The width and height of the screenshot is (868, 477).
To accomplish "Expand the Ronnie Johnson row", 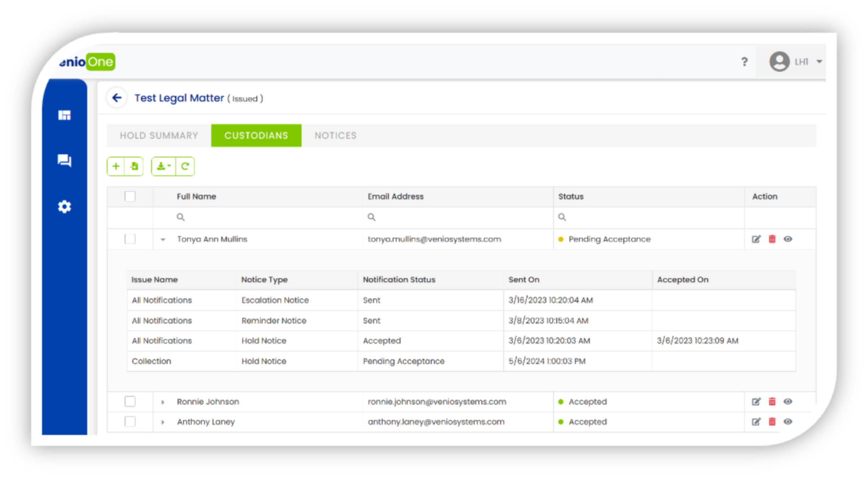I will click(163, 402).
